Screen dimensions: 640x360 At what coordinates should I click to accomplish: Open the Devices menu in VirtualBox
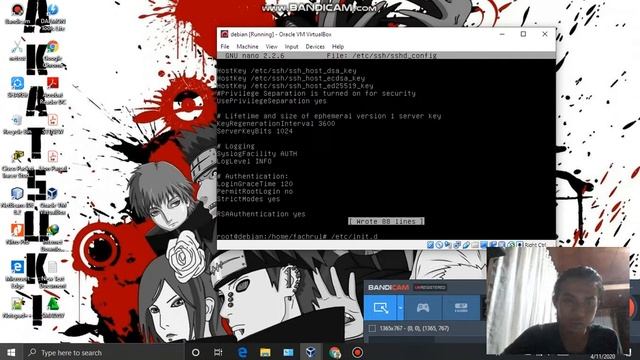(x=315, y=47)
